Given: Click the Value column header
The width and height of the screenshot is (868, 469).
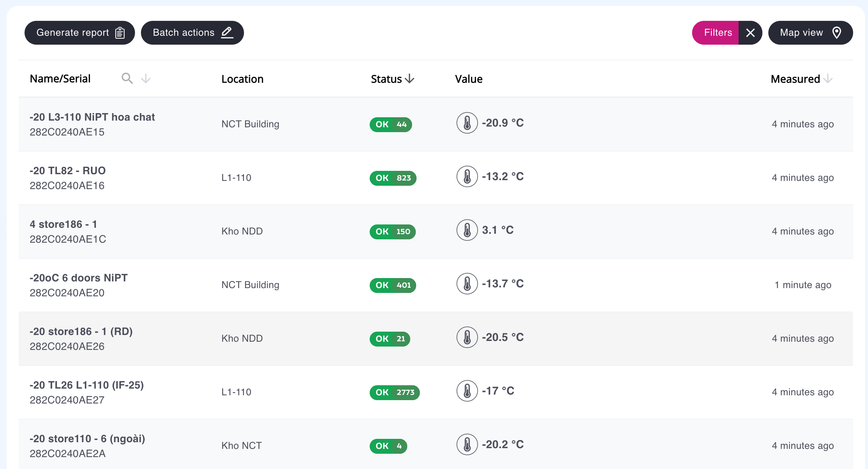Looking at the screenshot, I should 469,79.
